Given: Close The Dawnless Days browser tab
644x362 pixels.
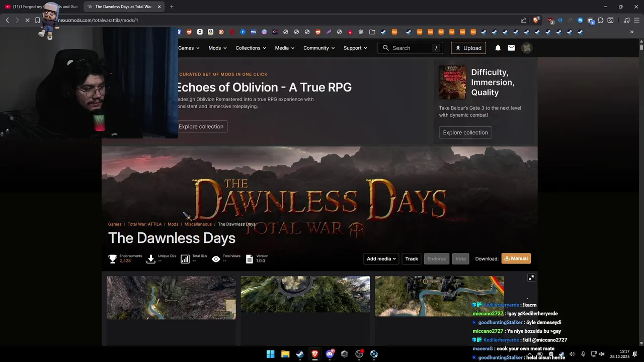Looking at the screenshot, I should coord(159,7).
